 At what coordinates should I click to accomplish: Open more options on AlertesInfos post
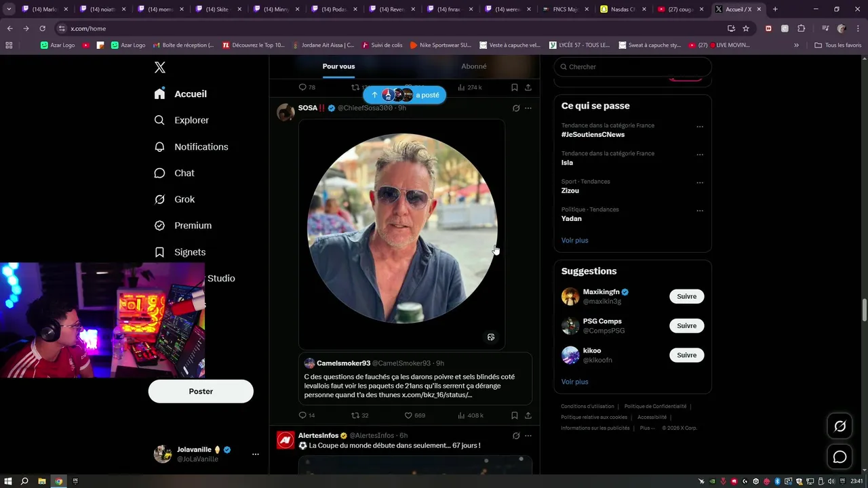[x=528, y=435]
